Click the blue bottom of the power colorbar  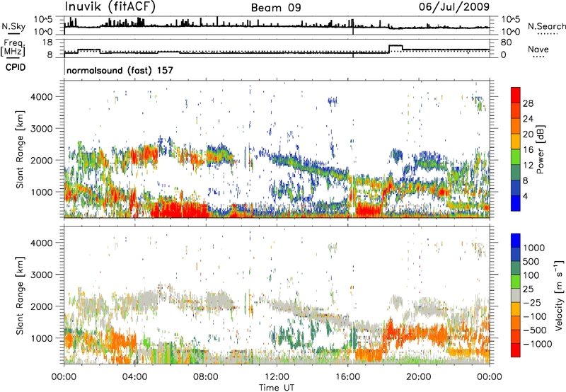[x=516, y=203]
